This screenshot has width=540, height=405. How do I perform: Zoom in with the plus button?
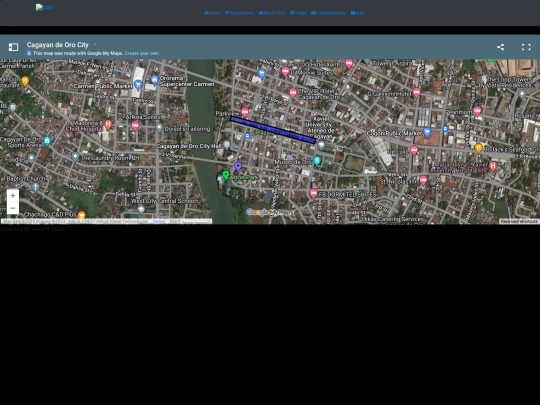[x=13, y=196]
